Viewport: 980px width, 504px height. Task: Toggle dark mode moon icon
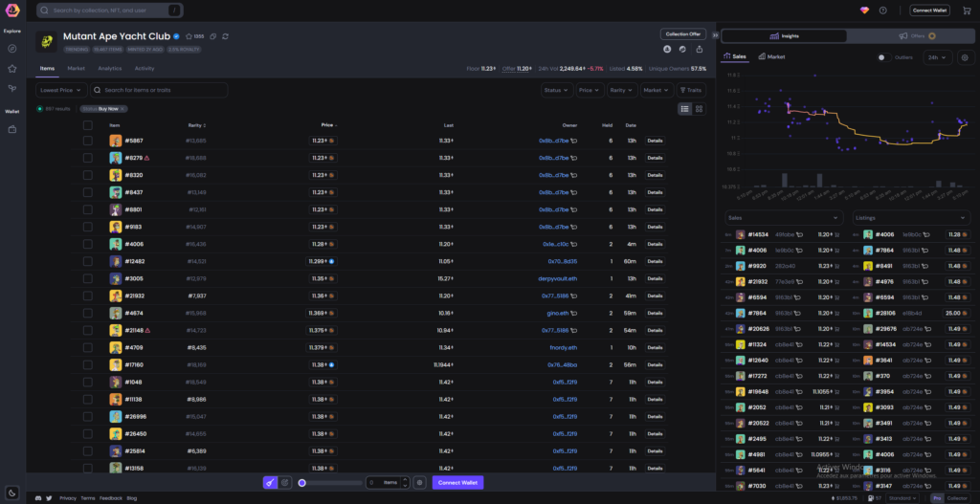12,492
